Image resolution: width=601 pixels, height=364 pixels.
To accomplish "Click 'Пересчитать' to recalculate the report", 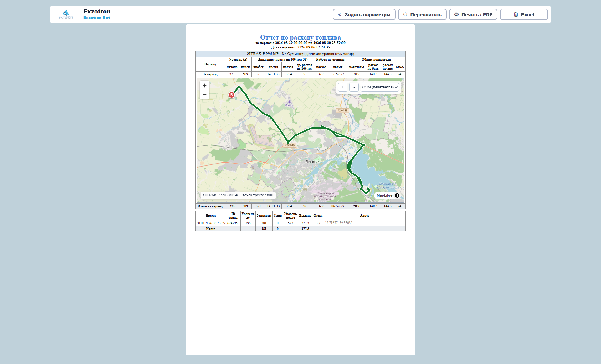I will click(422, 14).
